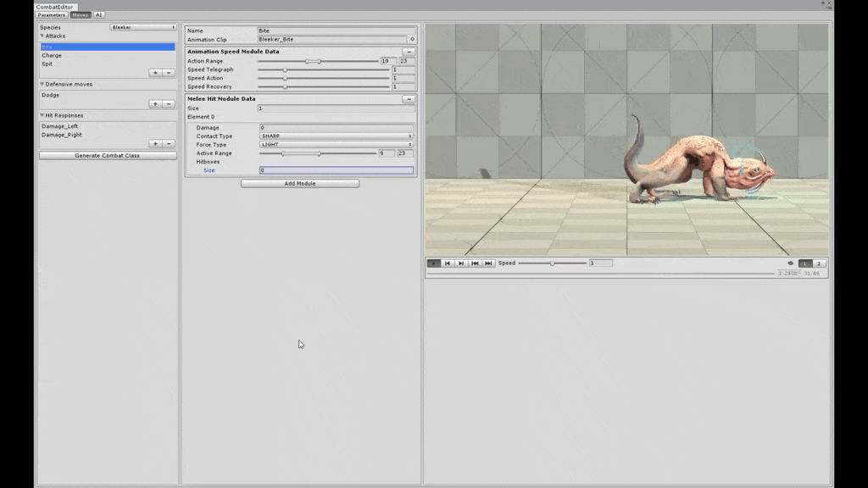Click the Add Module button
Viewport: 868px width, 488px height.
tap(300, 183)
